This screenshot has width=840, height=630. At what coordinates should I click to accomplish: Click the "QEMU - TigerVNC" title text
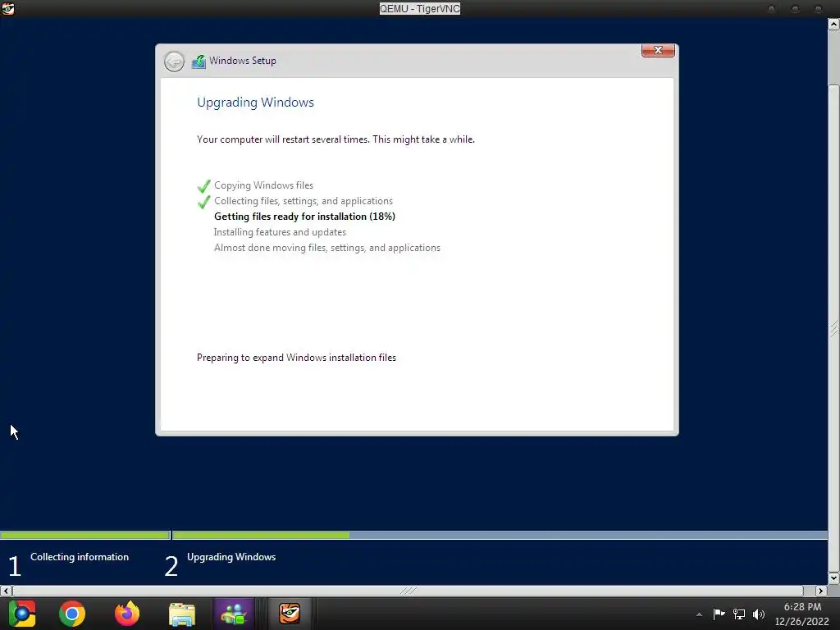pyautogui.click(x=419, y=8)
